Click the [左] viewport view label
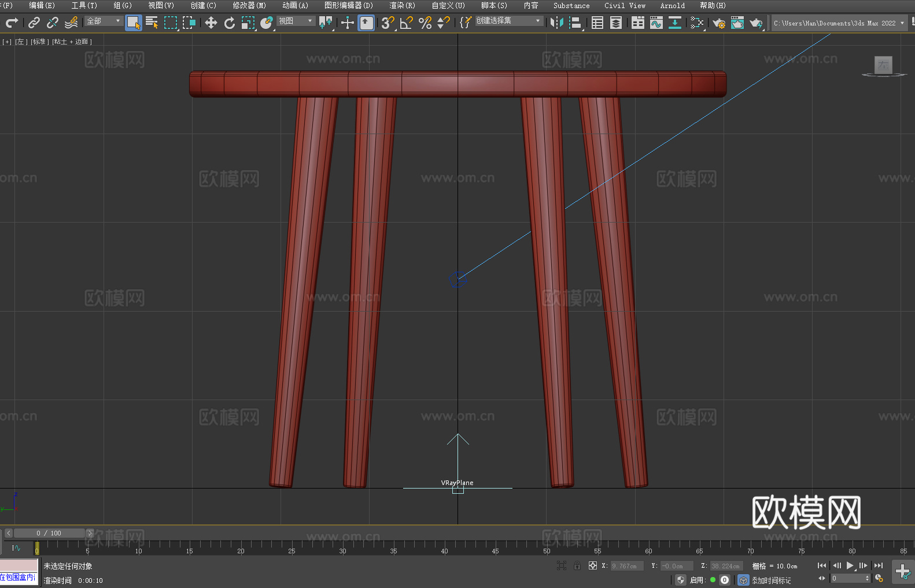Screen dimensions: 915x588 pyautogui.click(x=21, y=42)
